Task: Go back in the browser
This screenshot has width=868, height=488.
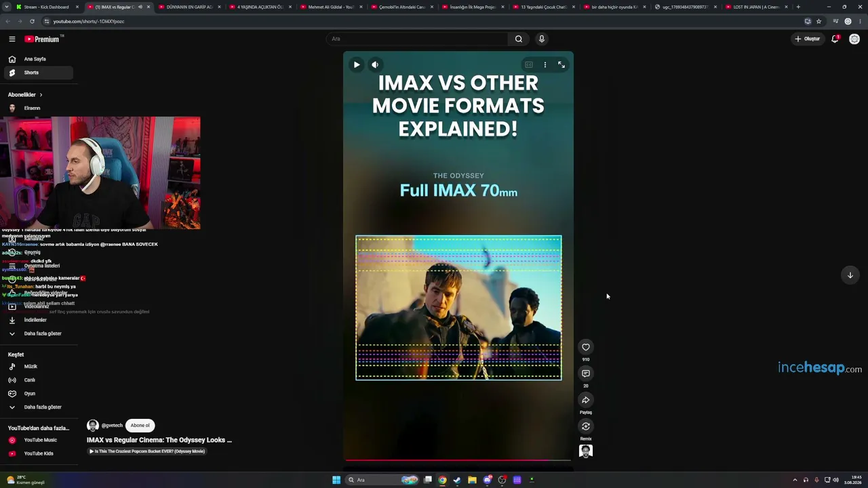Action: [7, 21]
